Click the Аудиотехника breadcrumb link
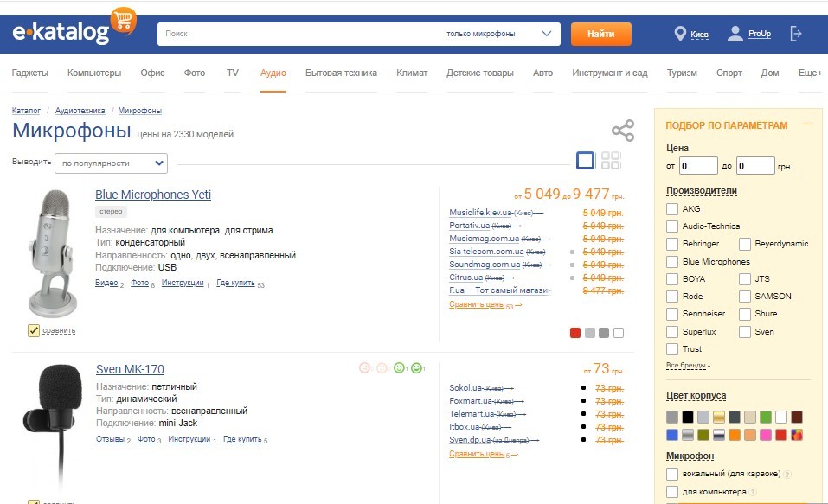Screen dimensions: 828x504 (x=80, y=111)
